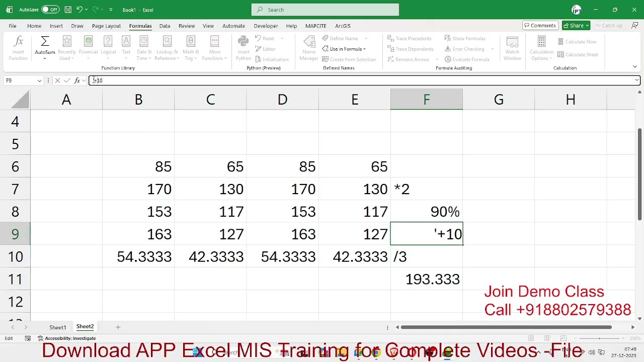Open Recently Used functions
Screen dimensions: 644x362
[x=66, y=48]
